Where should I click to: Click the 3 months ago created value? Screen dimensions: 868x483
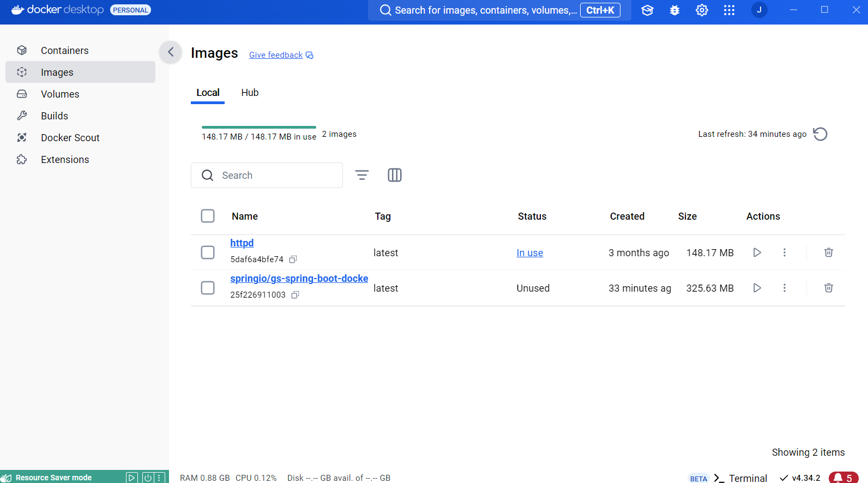(x=639, y=253)
